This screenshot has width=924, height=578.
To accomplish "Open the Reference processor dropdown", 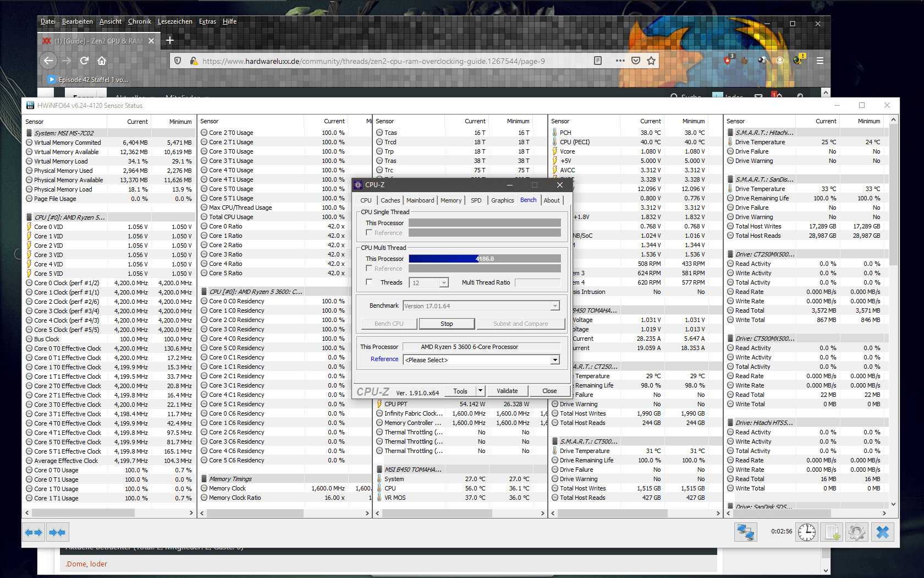I will 555,360.
